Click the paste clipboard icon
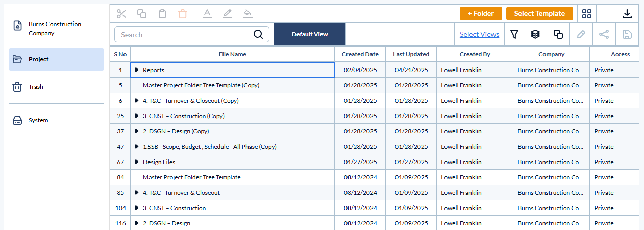 click(x=162, y=14)
